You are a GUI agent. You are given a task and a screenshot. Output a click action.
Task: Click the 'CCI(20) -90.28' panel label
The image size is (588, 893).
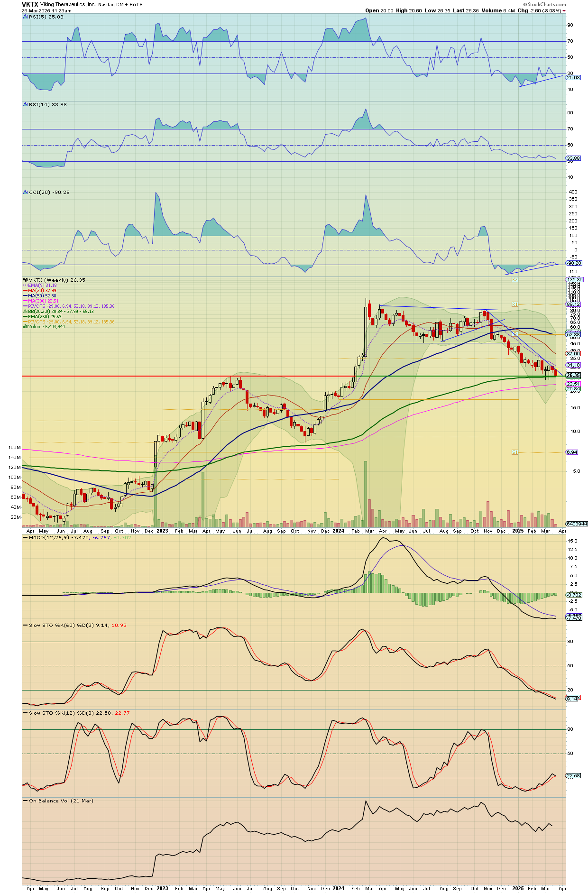pos(49,192)
